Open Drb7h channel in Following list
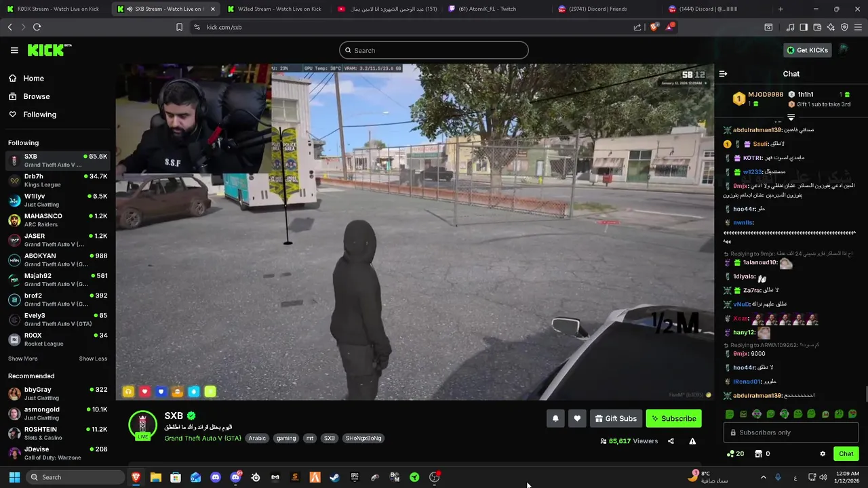Viewport: 868px width, 488px height. pyautogui.click(x=58, y=180)
